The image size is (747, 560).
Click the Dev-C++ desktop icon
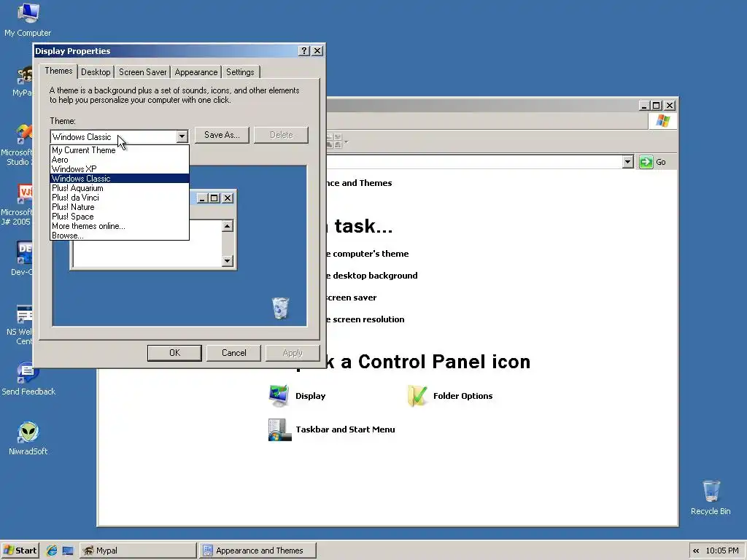tap(24, 253)
